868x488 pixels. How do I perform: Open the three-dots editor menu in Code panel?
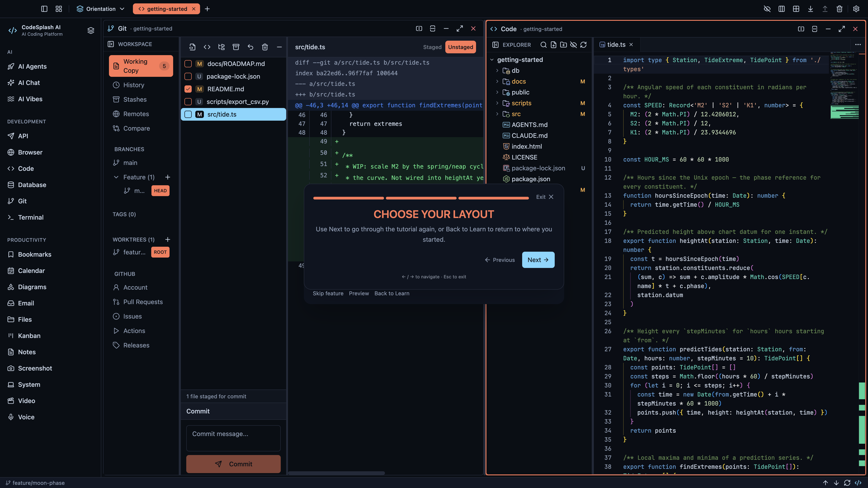[x=858, y=45]
